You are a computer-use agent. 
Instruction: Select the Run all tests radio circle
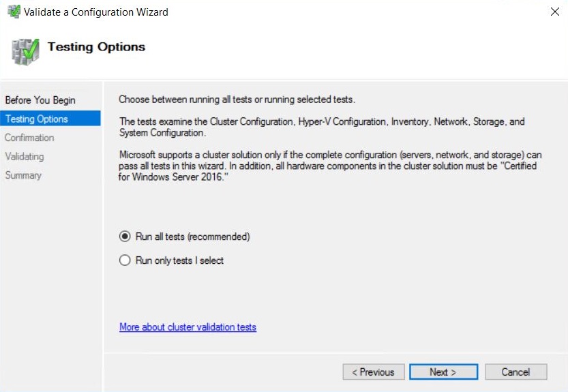pyautogui.click(x=125, y=237)
